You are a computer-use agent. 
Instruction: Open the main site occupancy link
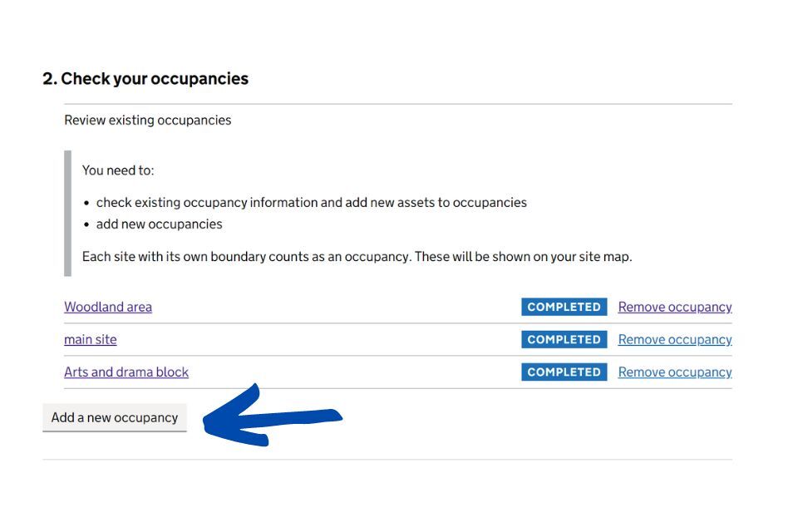[x=91, y=339]
